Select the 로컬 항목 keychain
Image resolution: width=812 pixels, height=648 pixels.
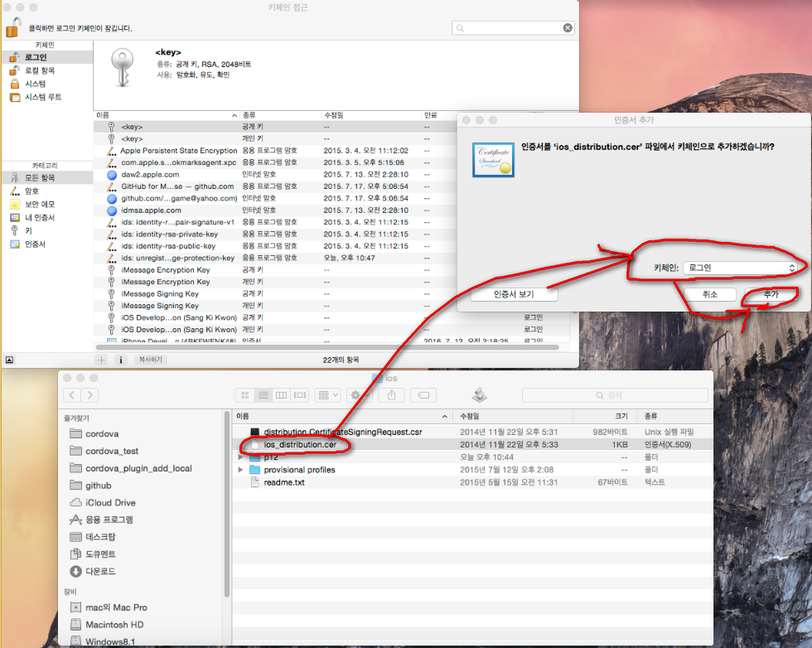point(47,70)
